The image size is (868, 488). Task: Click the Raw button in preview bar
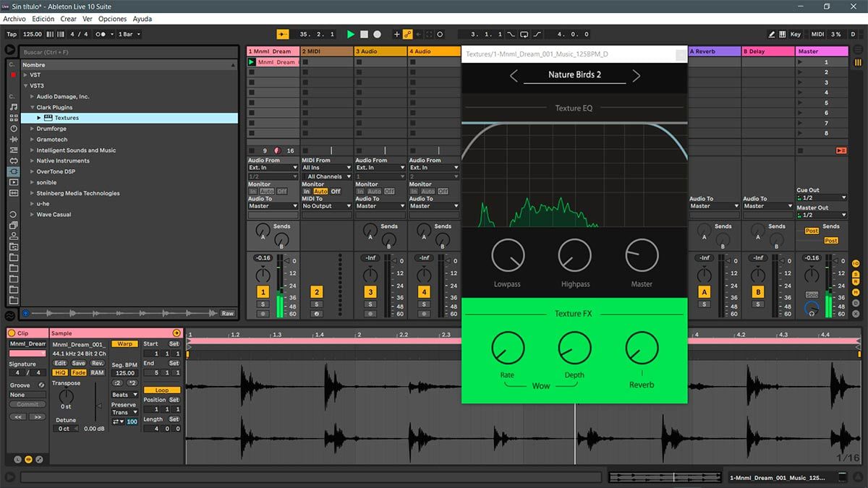point(228,314)
